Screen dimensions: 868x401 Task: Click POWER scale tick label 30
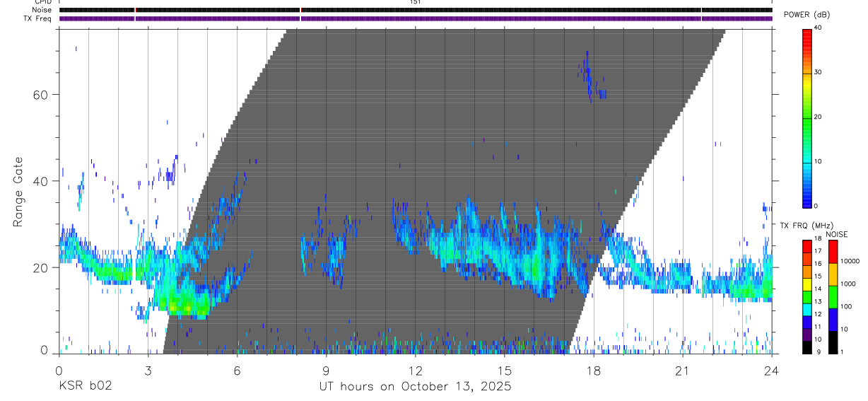click(819, 71)
